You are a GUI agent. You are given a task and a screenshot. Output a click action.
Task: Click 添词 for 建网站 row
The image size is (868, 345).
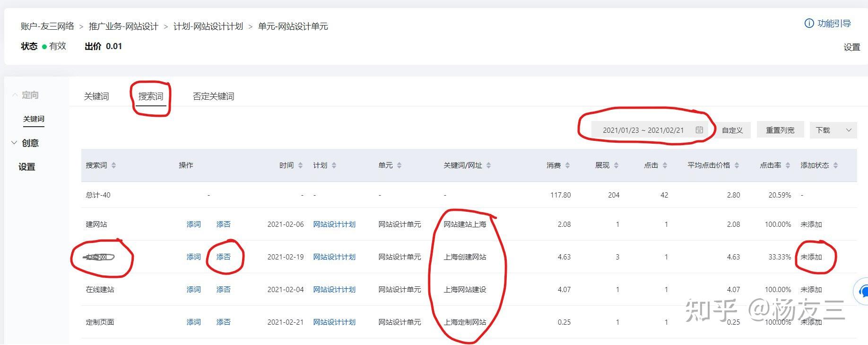pos(194,224)
